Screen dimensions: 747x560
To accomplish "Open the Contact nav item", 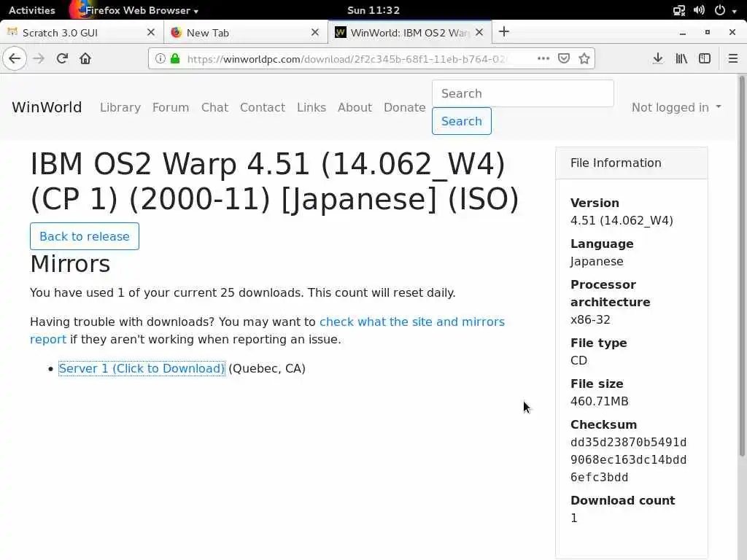I will (x=263, y=107).
